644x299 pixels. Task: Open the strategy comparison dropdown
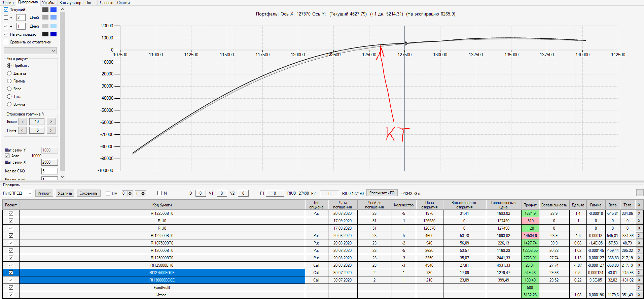coord(30,51)
